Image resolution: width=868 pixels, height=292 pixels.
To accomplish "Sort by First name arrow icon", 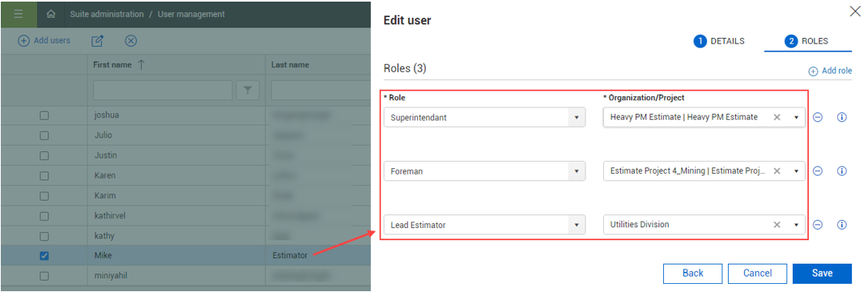I will [141, 65].
